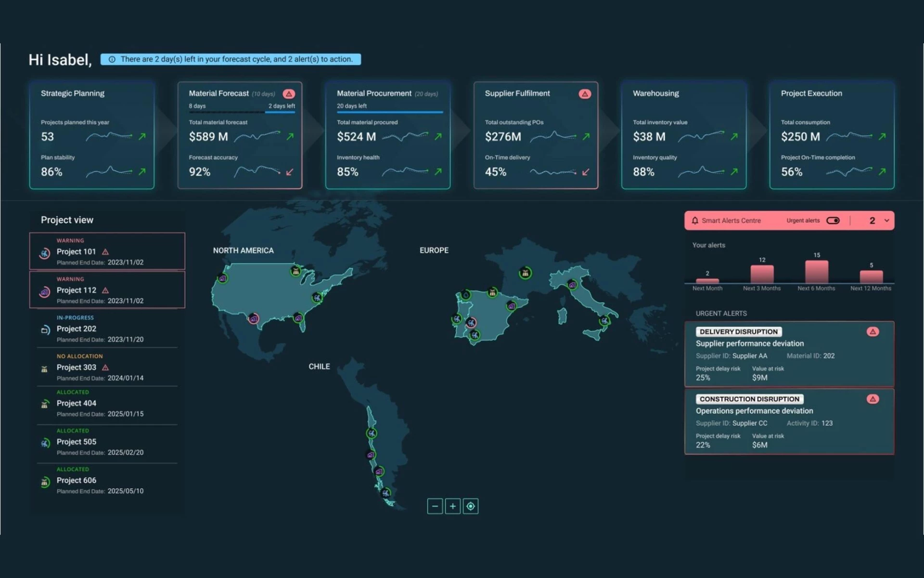Expand the Smart Alerts count dropdown chevron
Screen dimensions: 924x578
(x=886, y=221)
